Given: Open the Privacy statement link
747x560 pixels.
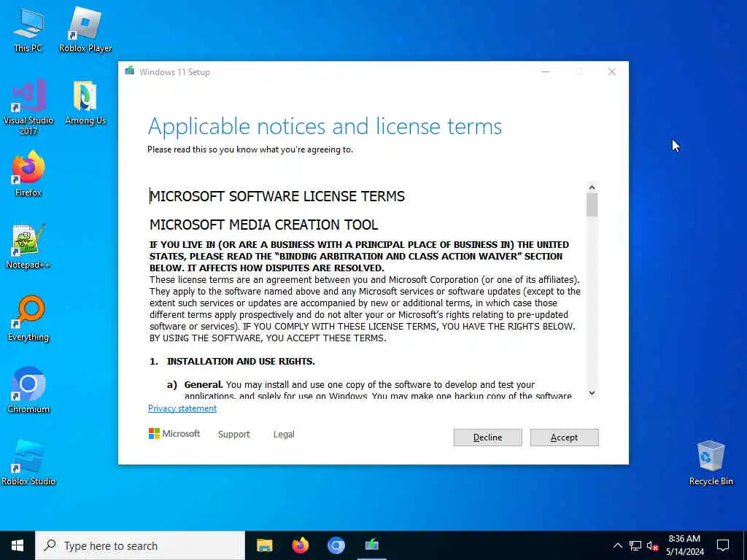Looking at the screenshot, I should click(x=182, y=408).
